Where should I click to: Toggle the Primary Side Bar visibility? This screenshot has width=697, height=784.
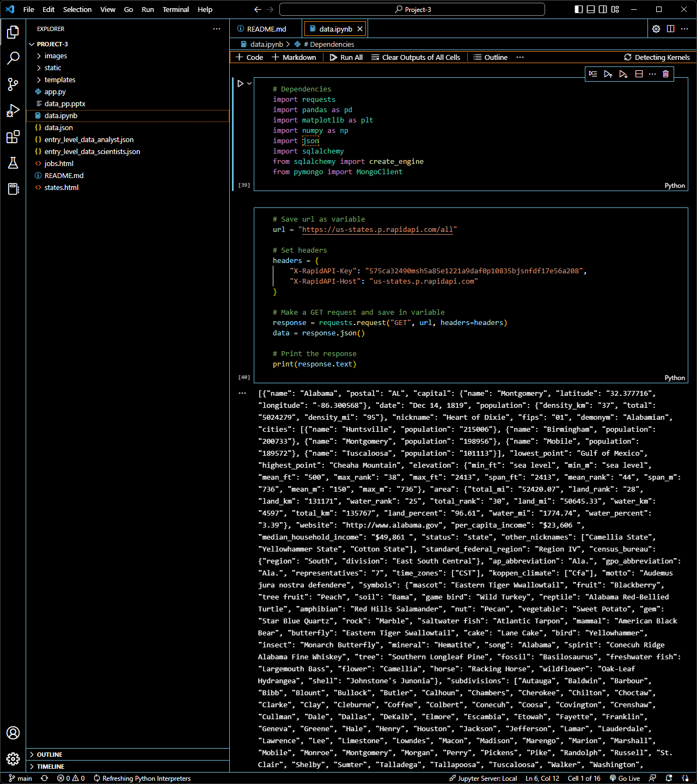click(x=578, y=9)
